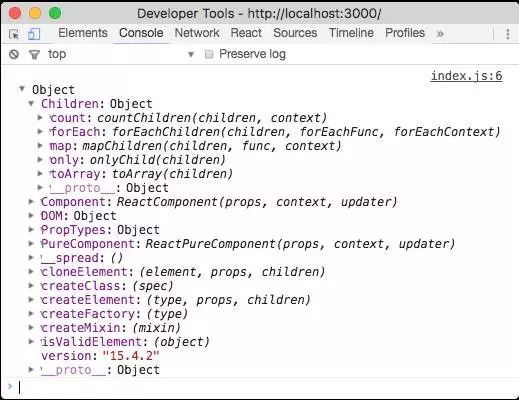Switch to the React tab
The height and width of the screenshot is (400, 519).
tap(246, 33)
